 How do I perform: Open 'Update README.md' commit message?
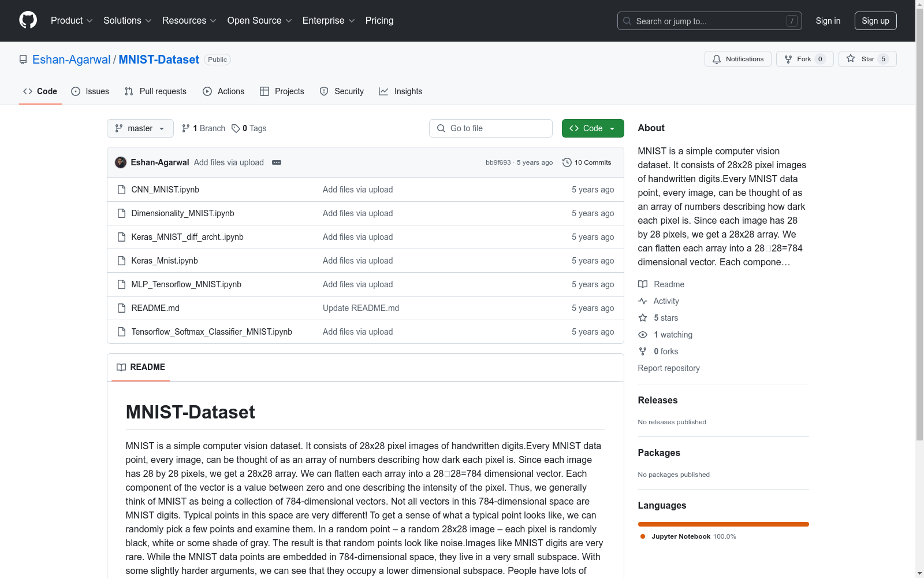tap(361, 308)
